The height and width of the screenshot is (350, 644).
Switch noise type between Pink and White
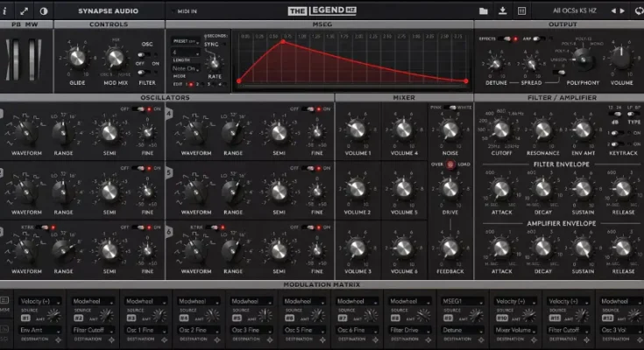452,107
